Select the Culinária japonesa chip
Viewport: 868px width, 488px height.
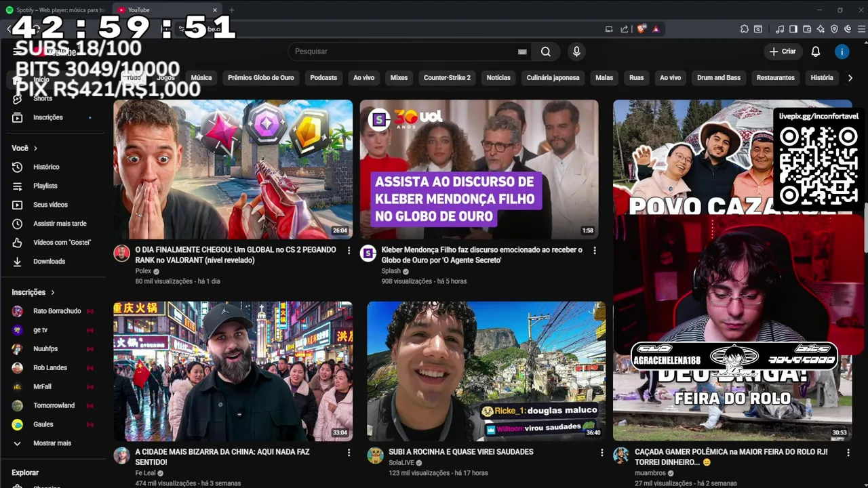[x=553, y=78]
